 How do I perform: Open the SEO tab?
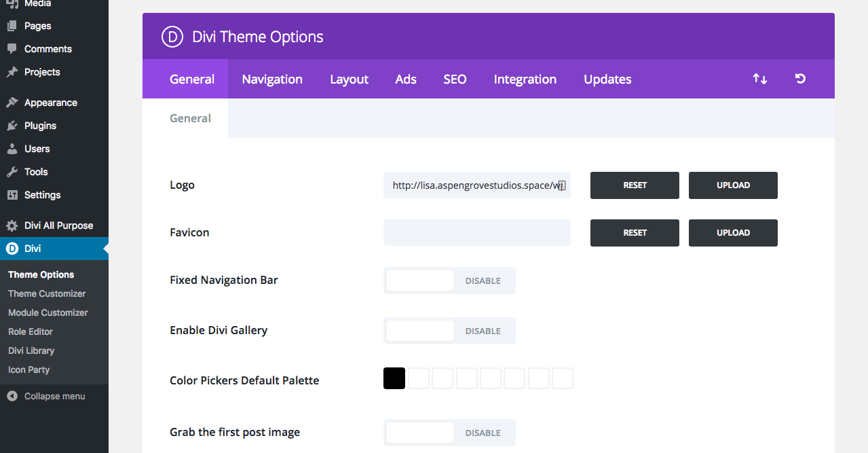point(455,79)
